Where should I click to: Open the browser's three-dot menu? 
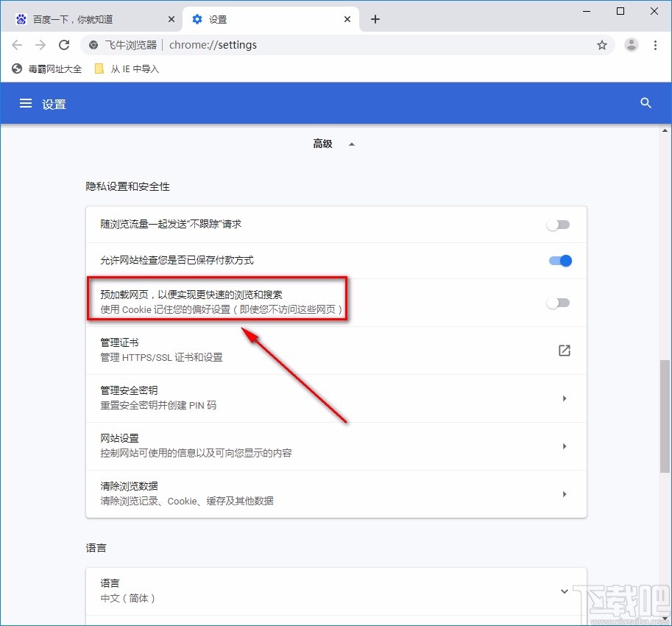tap(656, 45)
